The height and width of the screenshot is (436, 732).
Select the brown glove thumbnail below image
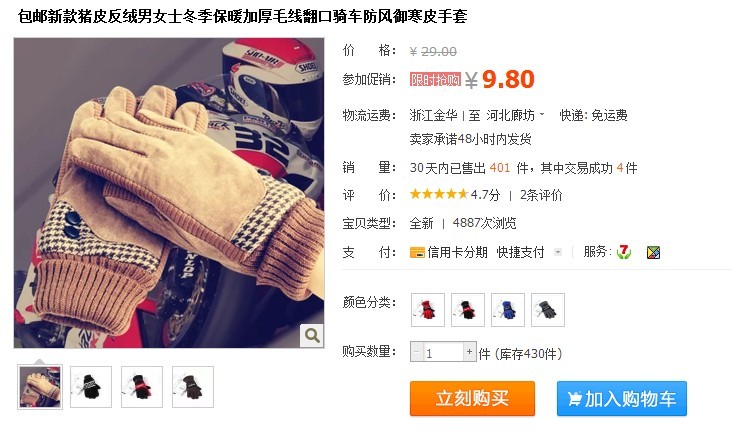[193, 387]
